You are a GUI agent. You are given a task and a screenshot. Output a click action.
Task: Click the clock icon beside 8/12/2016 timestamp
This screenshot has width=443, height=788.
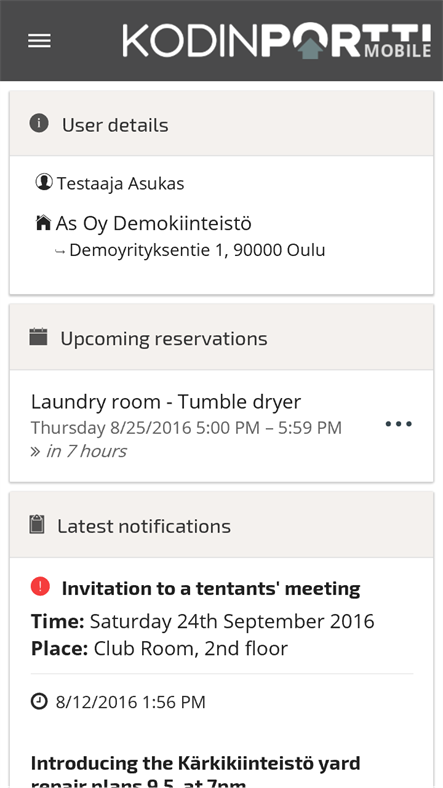[39, 701]
